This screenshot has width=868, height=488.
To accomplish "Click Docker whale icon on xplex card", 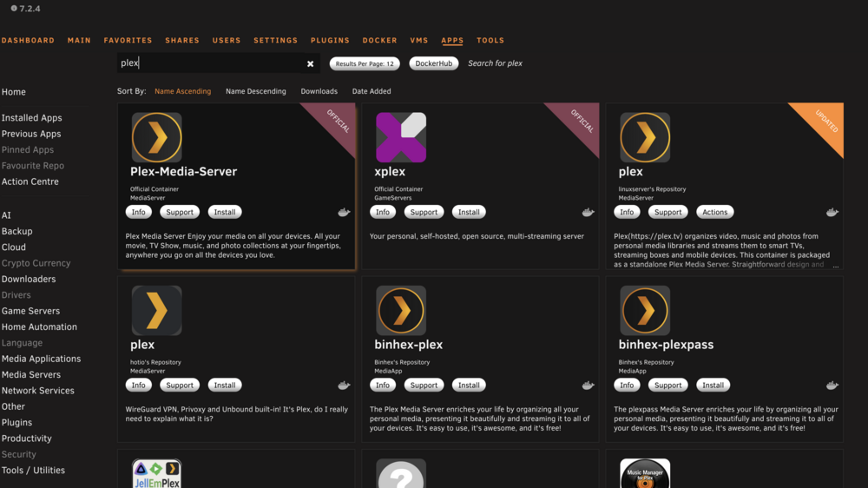I will point(588,212).
